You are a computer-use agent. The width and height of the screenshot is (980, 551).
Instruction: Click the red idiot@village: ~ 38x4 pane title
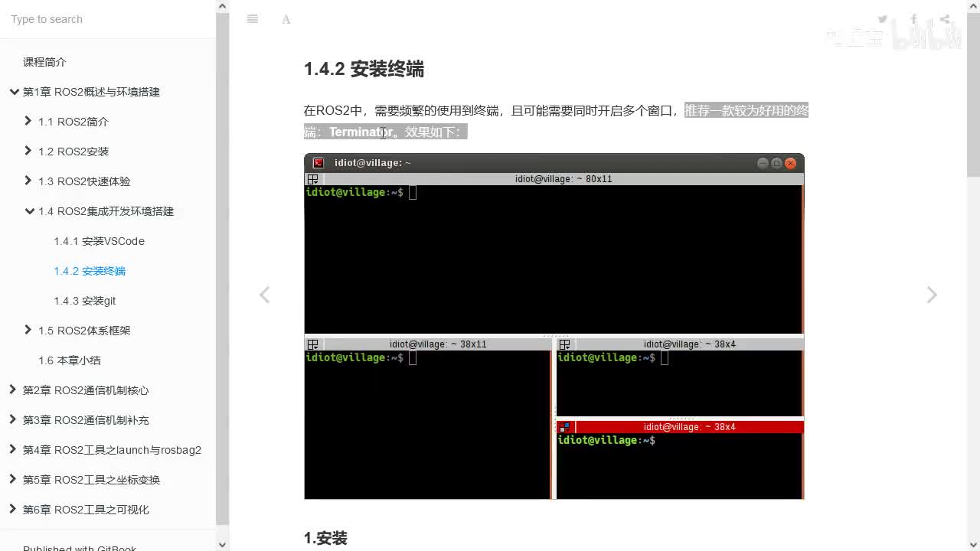tap(689, 427)
